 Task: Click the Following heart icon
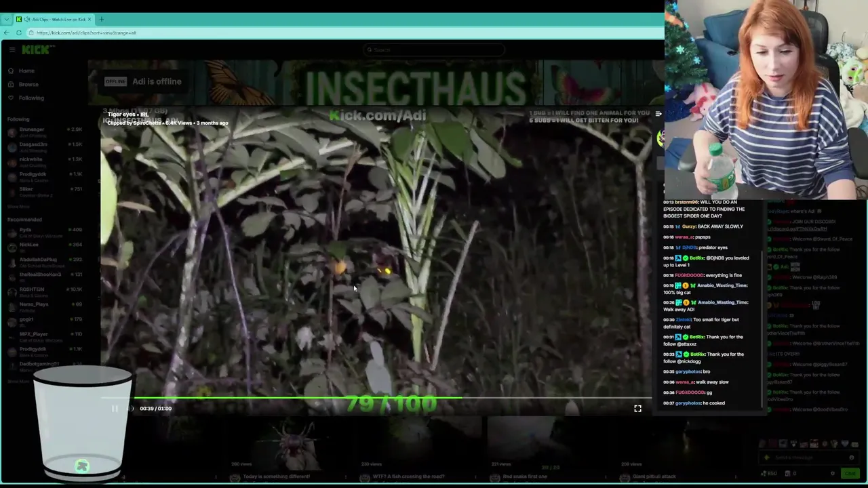(x=11, y=98)
